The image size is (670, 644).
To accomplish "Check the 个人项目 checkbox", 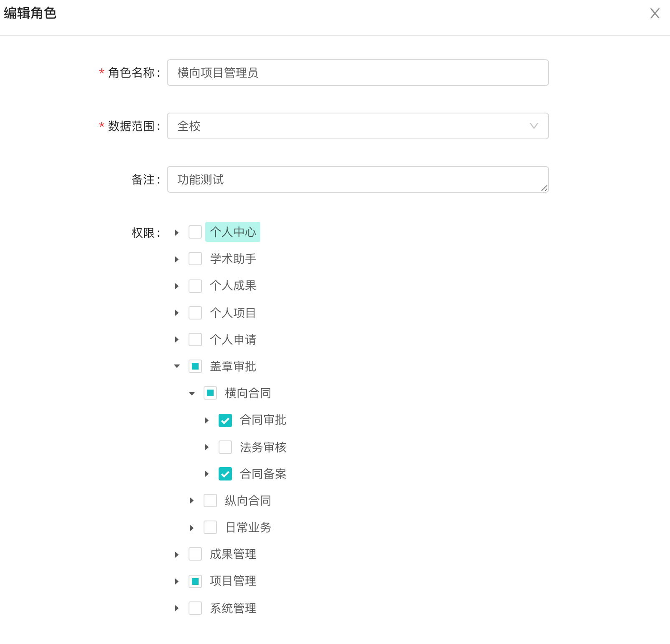I will pos(195,313).
